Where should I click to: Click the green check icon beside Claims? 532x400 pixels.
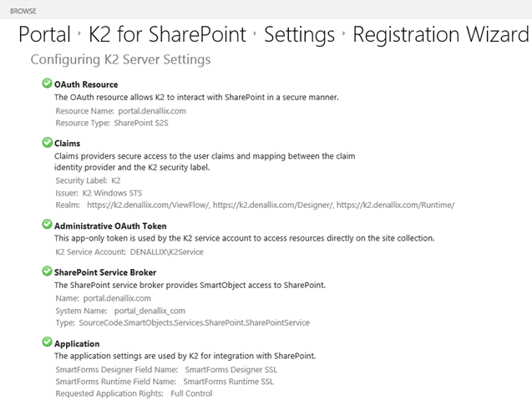(47, 143)
